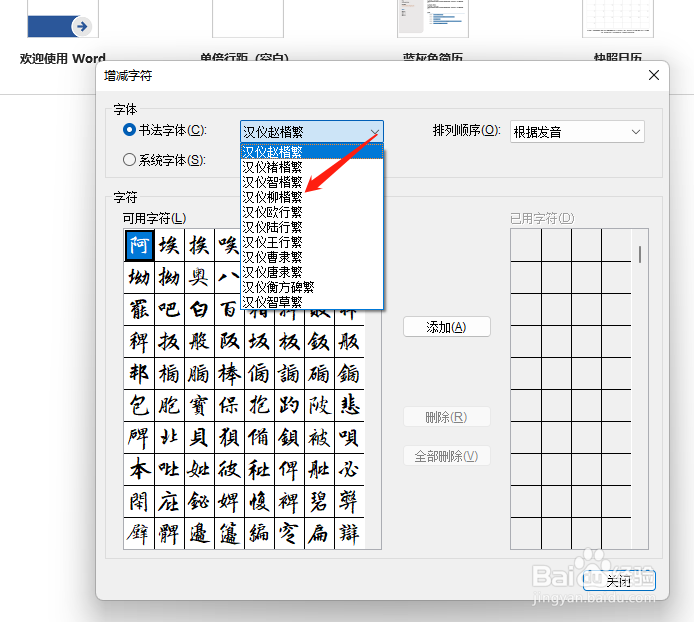Select the character 包 in the grid

(139, 405)
